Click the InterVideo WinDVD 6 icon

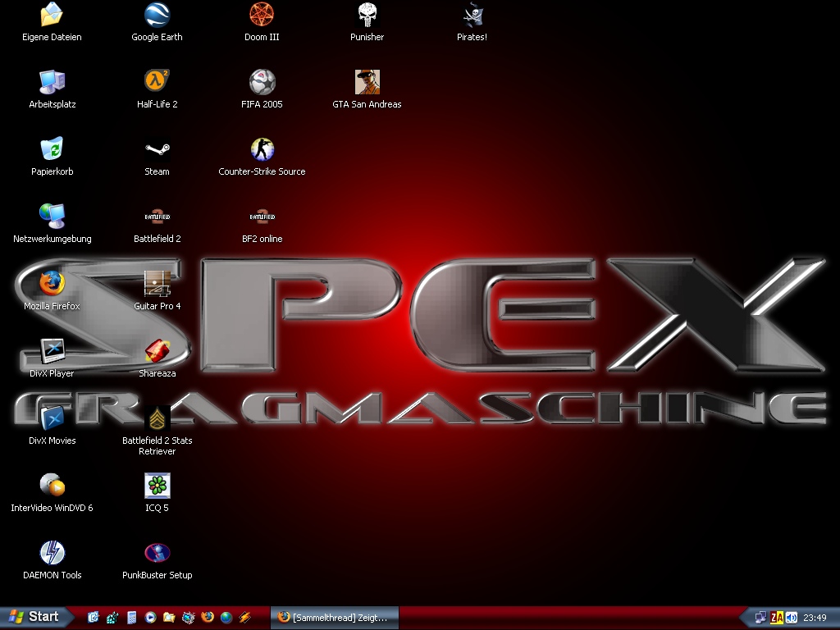click(x=52, y=486)
